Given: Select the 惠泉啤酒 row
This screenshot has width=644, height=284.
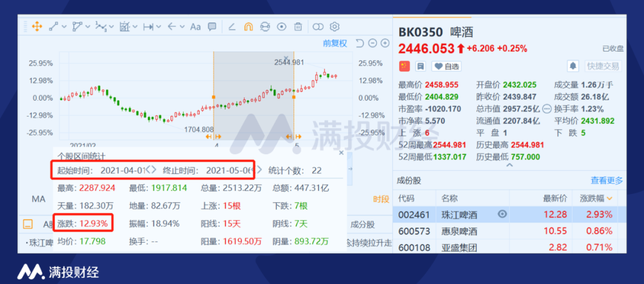Looking at the screenshot, I should 510,231.
